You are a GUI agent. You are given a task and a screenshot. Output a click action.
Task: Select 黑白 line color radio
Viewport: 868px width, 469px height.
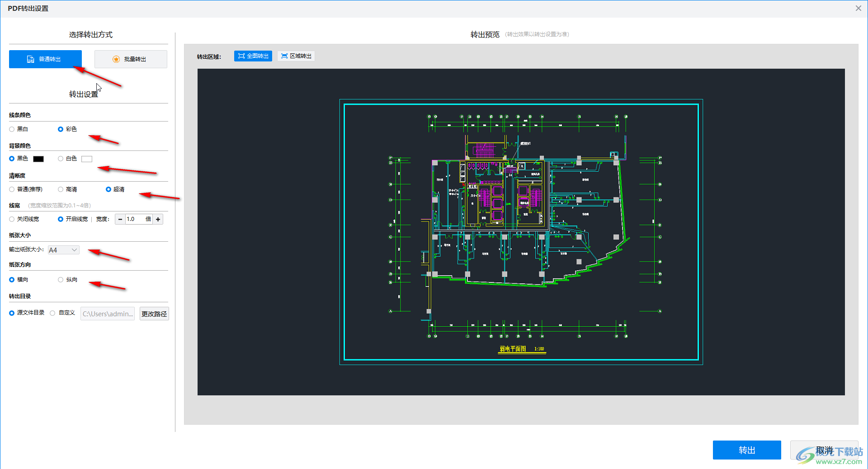[12, 129]
